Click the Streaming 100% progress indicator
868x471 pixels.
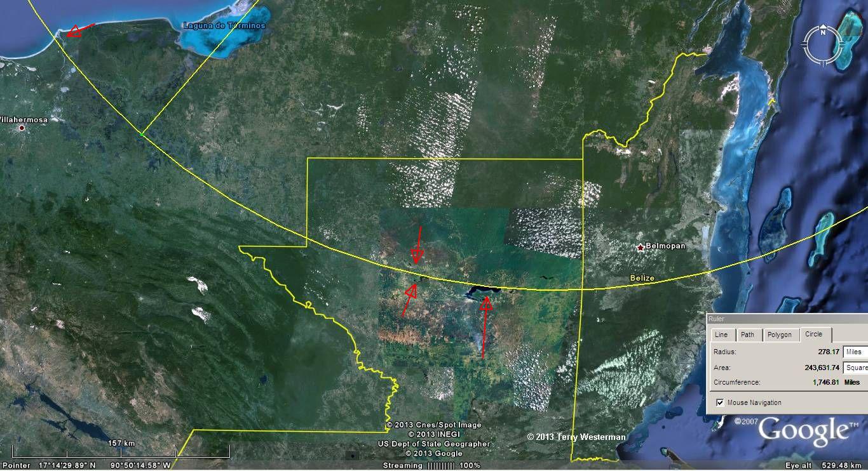[431, 465]
